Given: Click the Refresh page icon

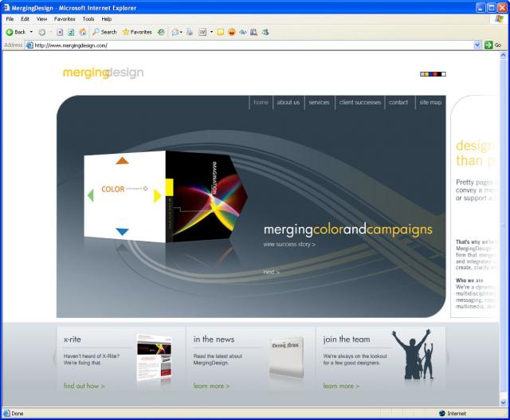Looking at the screenshot, I should [x=71, y=32].
